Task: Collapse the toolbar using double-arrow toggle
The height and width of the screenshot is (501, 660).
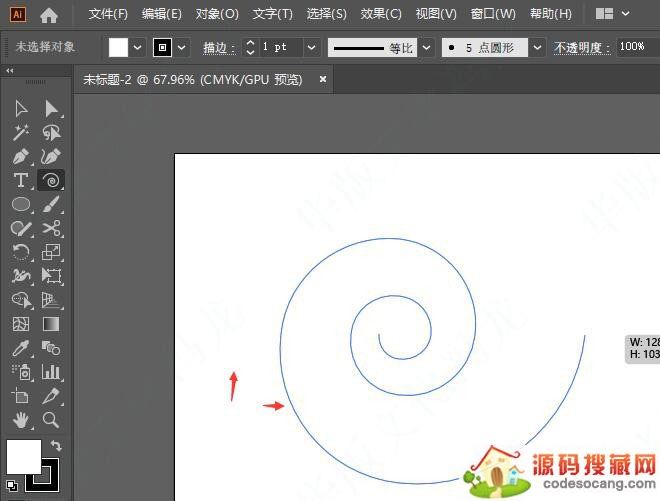Action: [x=10, y=71]
